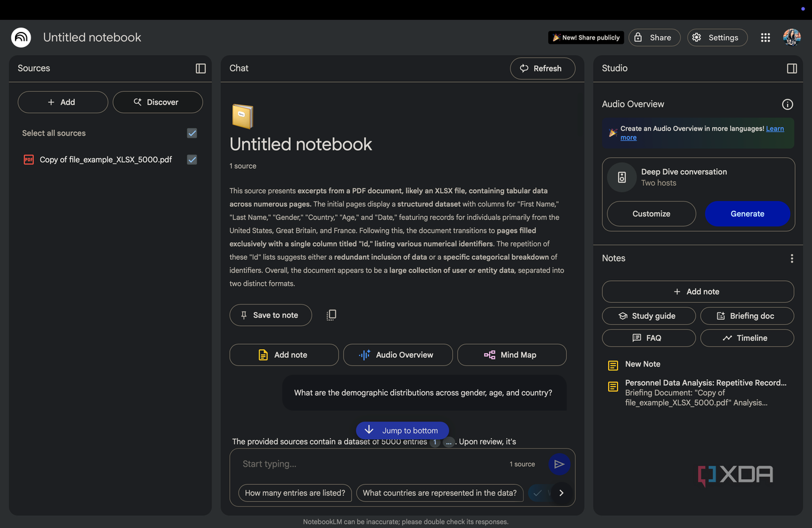Open the Notes three-dot menu
This screenshot has height=528, width=812.
tap(792, 258)
